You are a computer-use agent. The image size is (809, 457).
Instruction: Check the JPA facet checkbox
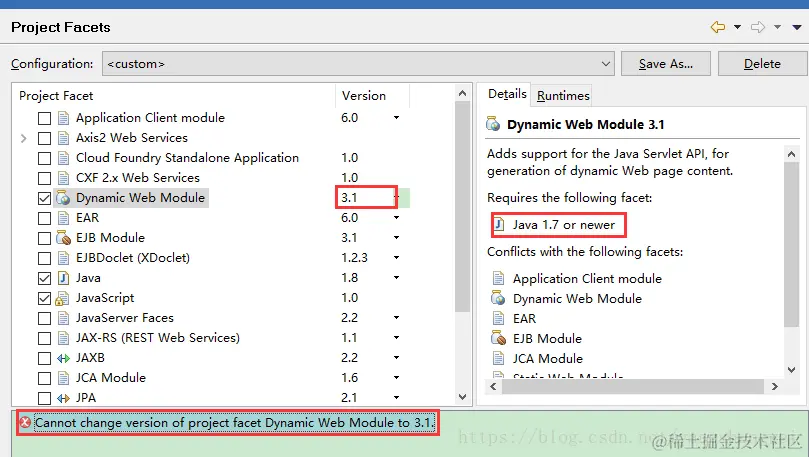click(x=44, y=398)
